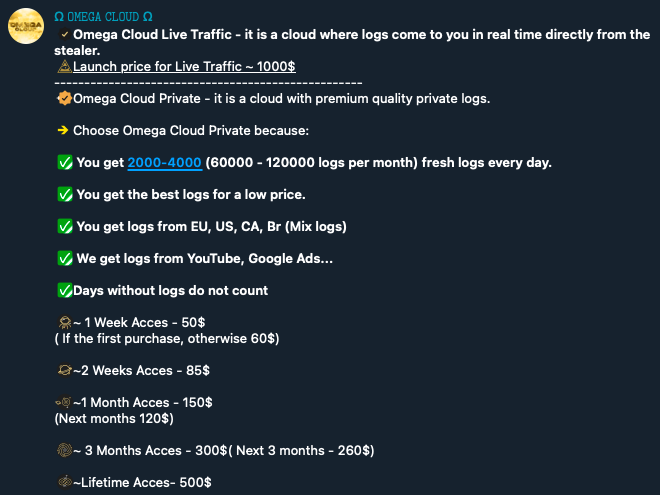The image size is (660, 495).
Task: Click the orange verified badge before Omega Cloud Private
Action: (x=64, y=98)
